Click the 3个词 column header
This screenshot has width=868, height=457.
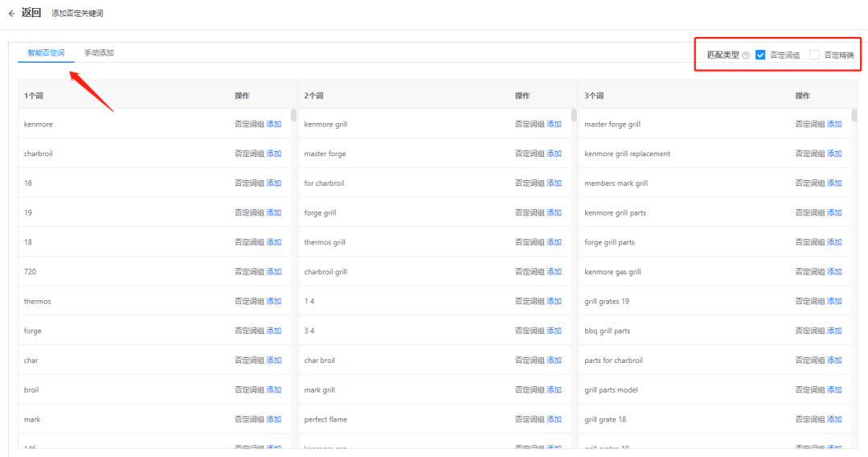pyautogui.click(x=594, y=96)
